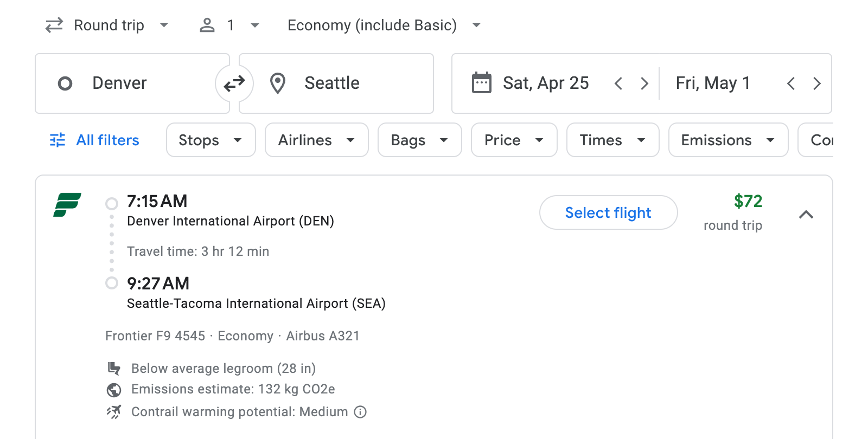This screenshot has width=868, height=439.
Task: Open the Emissions filter
Action: [727, 140]
